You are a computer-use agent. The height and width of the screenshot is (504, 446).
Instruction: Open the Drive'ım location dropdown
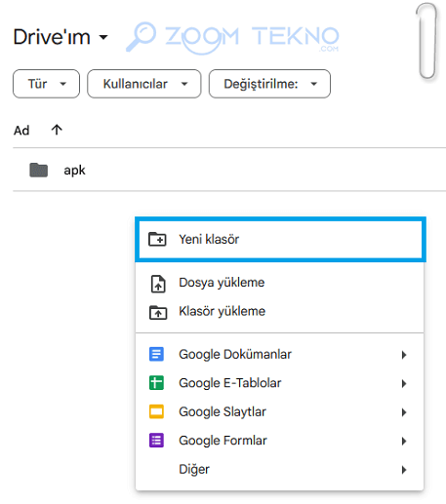coord(61,37)
